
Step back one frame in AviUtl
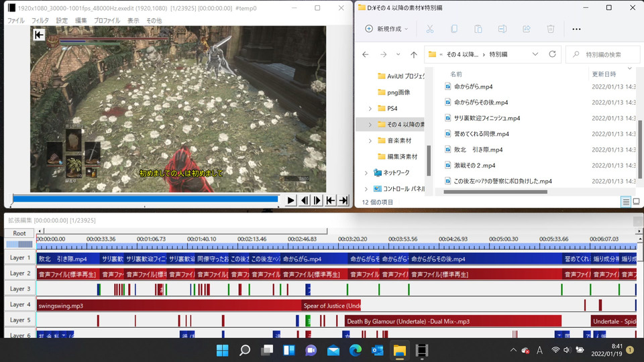click(305, 200)
